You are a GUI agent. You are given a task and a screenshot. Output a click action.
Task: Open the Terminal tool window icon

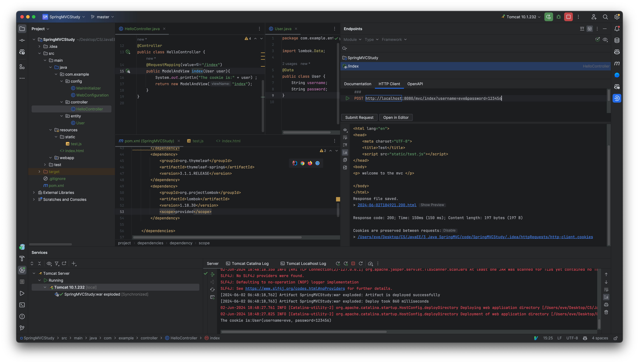22,305
